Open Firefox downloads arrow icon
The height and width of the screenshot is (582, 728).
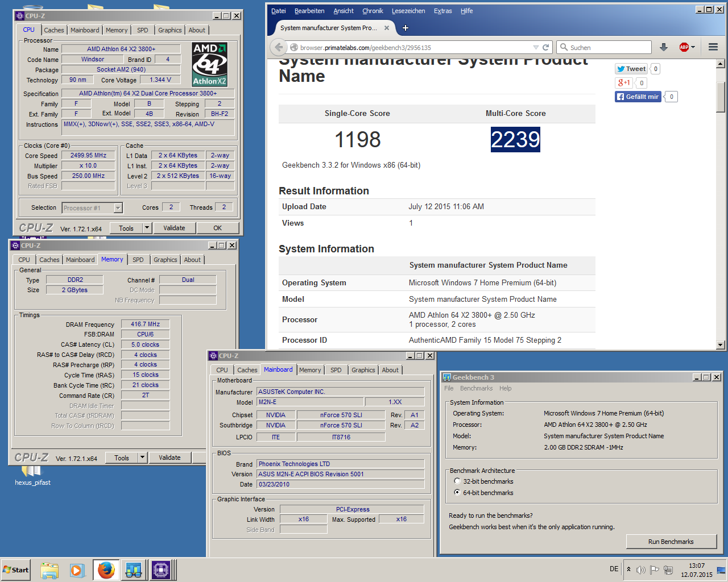click(x=663, y=48)
